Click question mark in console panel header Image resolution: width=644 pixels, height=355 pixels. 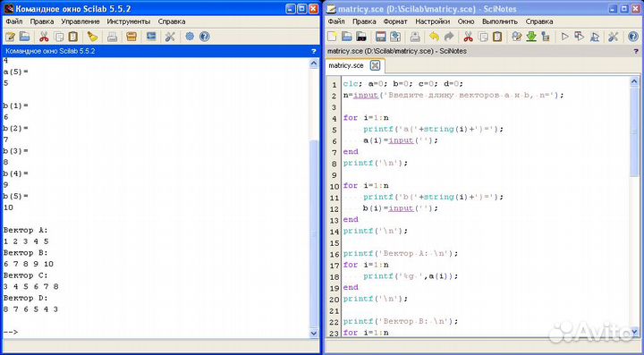[x=314, y=51]
